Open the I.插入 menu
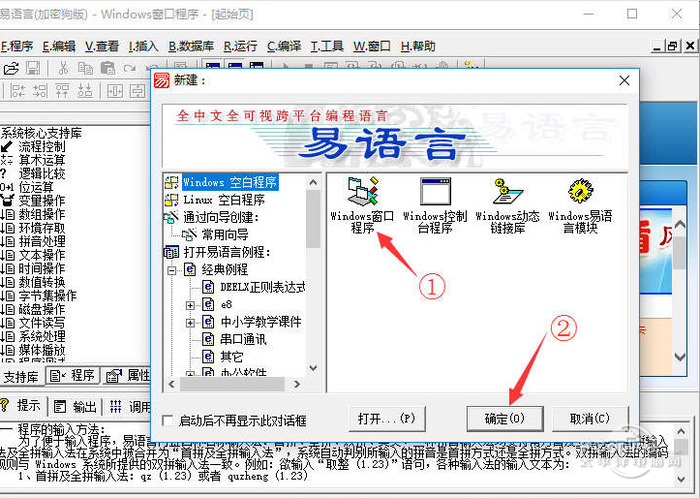 (143, 46)
